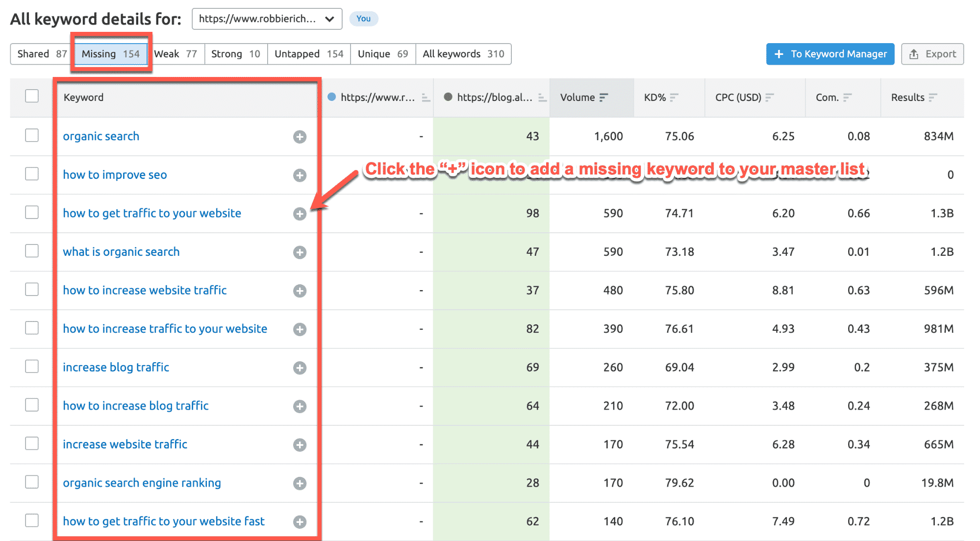
Task: Add 'organic search engine ranking' with plus icon
Action: pyautogui.click(x=300, y=484)
